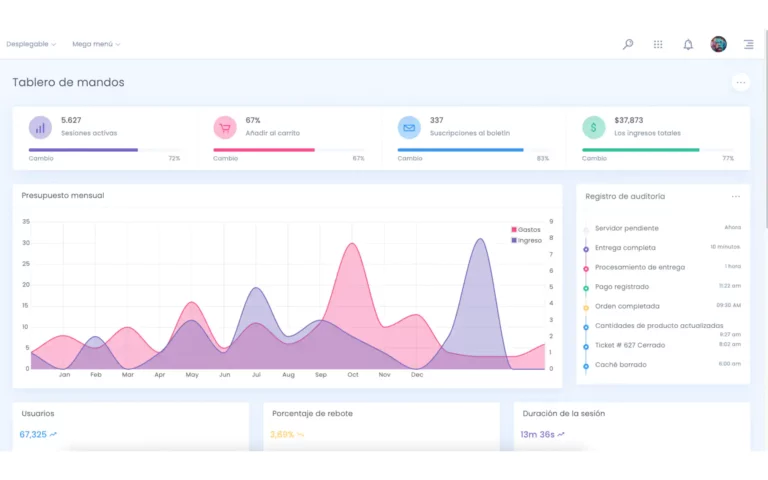Open the notifications bell

click(688, 44)
